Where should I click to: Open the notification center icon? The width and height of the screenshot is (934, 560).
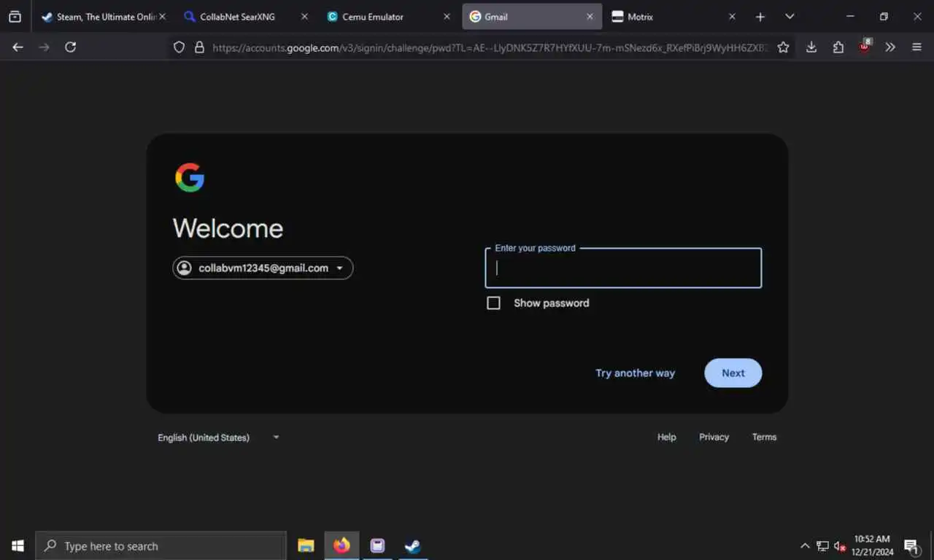pos(912,546)
